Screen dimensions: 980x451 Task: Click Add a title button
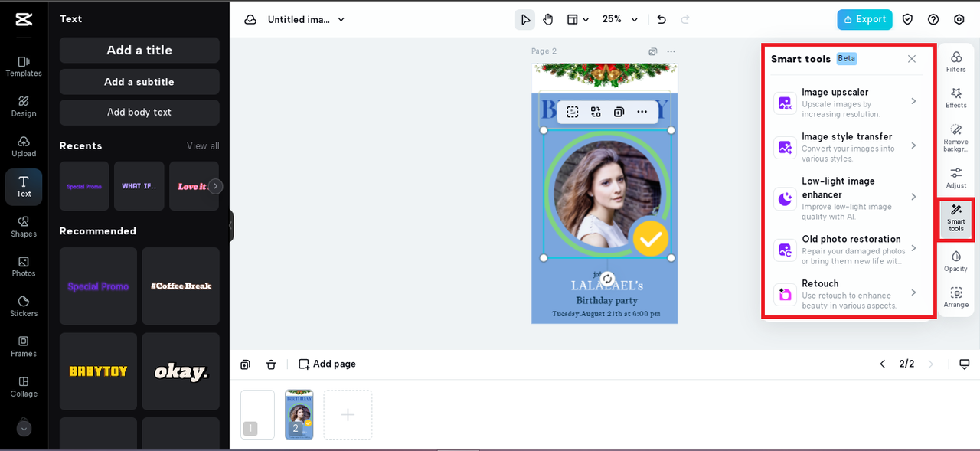(139, 50)
